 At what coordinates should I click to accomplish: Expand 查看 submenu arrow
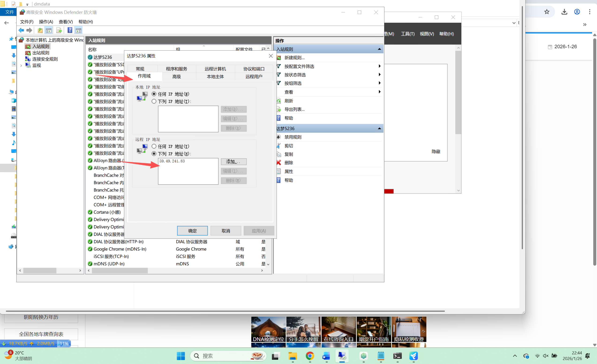pyautogui.click(x=380, y=92)
